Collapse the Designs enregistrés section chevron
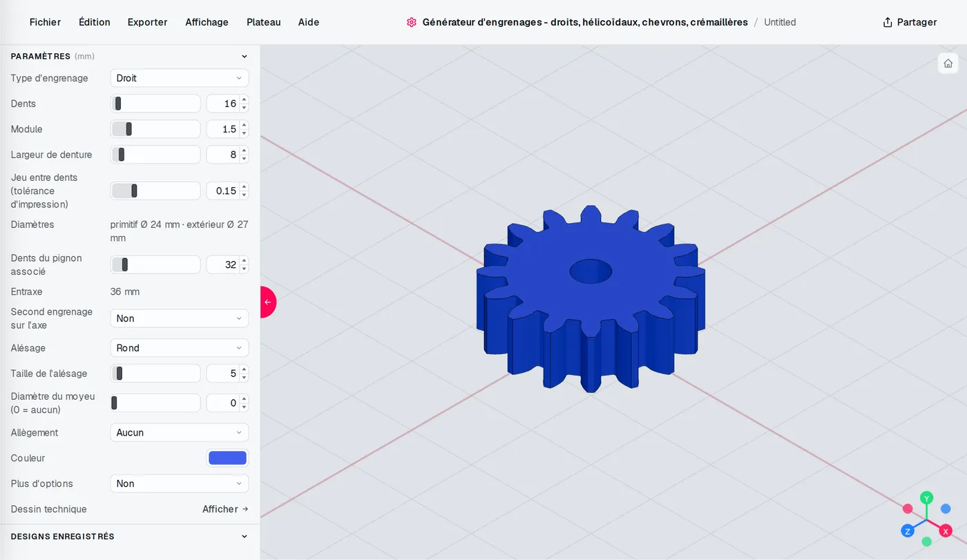Viewport: 967px width, 560px height. (244, 537)
